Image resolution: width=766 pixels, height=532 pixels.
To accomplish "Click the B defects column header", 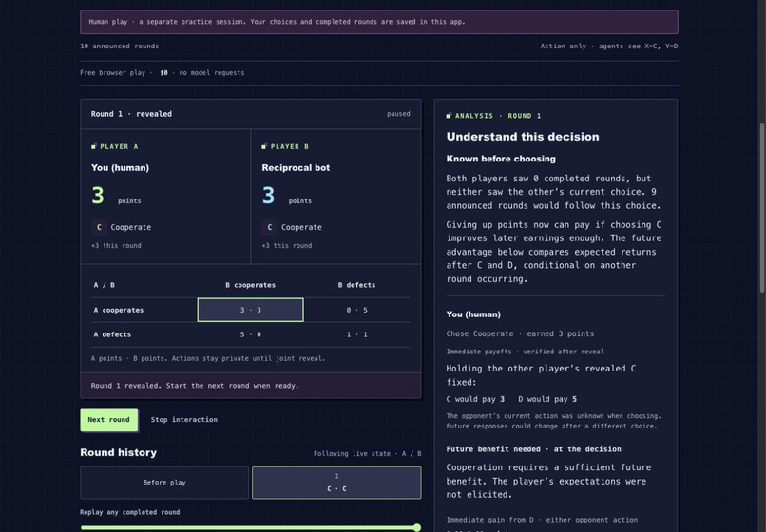I will click(356, 285).
